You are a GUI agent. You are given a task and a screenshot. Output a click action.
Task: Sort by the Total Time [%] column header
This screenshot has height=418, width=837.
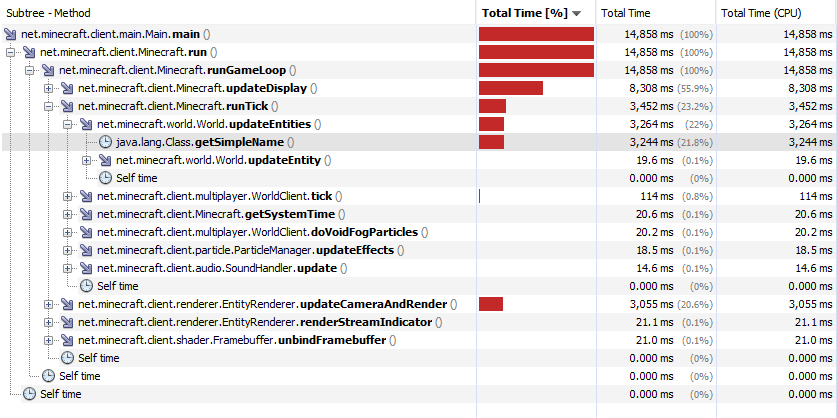point(536,13)
